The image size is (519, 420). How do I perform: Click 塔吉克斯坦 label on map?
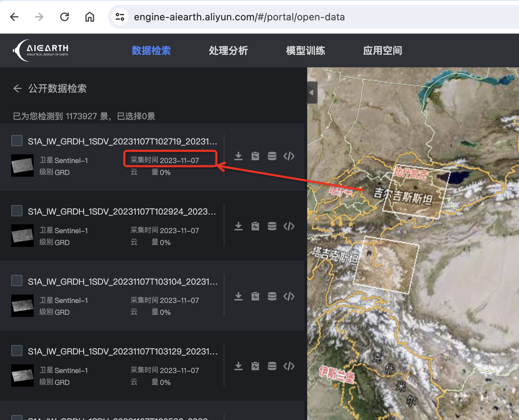(x=335, y=255)
